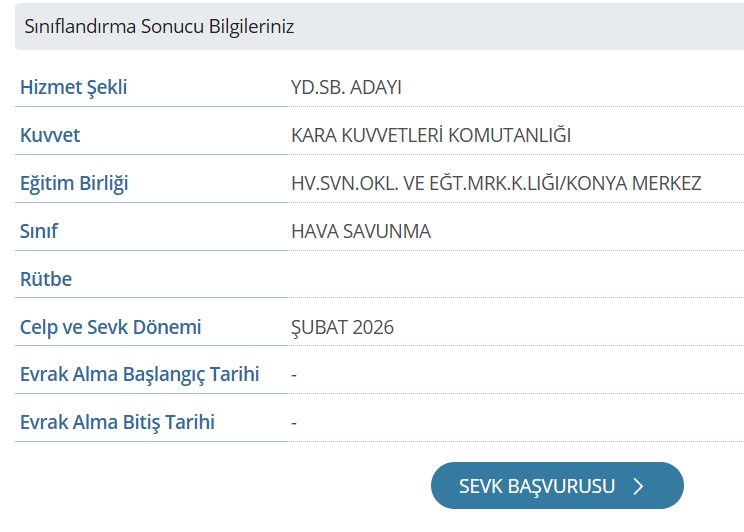Image resolution: width=744 pixels, height=532 pixels.
Task: Select the Celp ve Sevk Dönemi label
Action: click(111, 327)
